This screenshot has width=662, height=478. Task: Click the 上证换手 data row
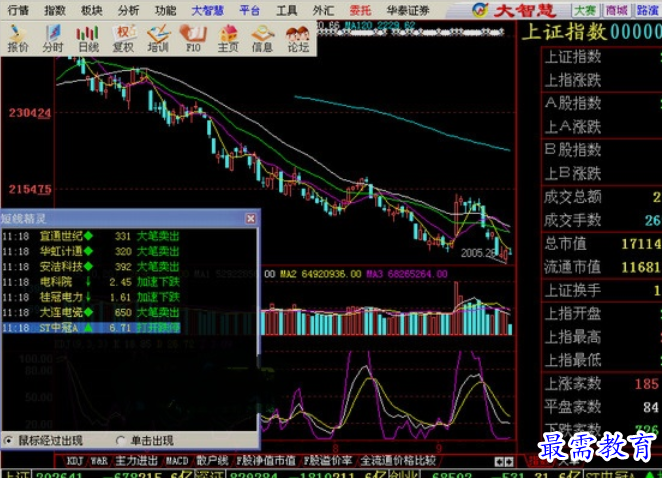pyautogui.click(x=602, y=291)
